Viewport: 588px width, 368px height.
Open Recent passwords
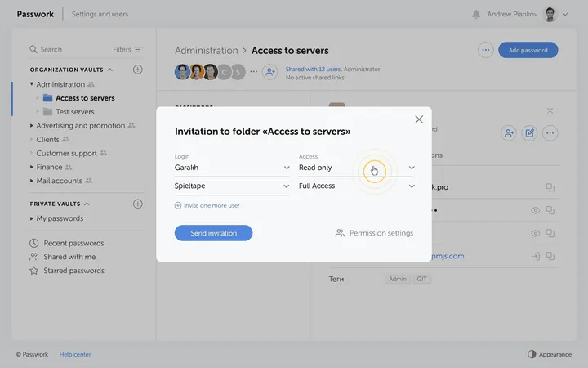coord(73,243)
